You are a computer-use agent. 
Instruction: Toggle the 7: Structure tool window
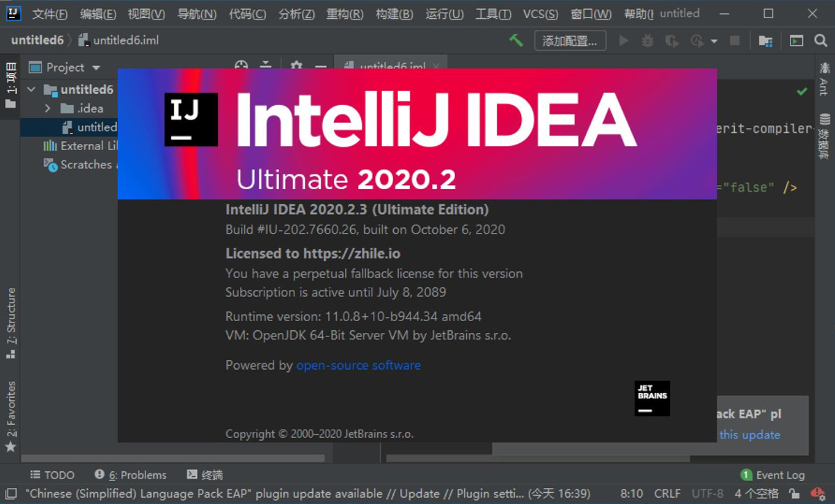[10, 323]
